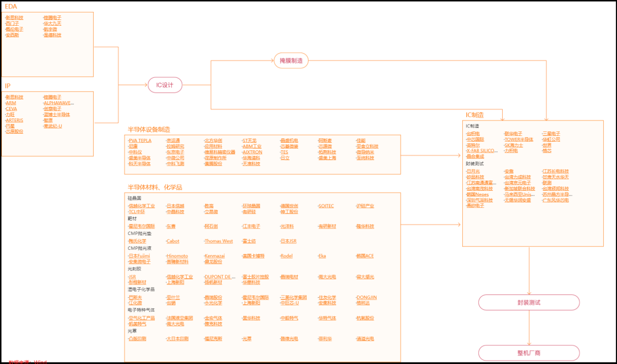Open the SK海力士 link
This screenshot has width=617, height=364.
coord(514,145)
